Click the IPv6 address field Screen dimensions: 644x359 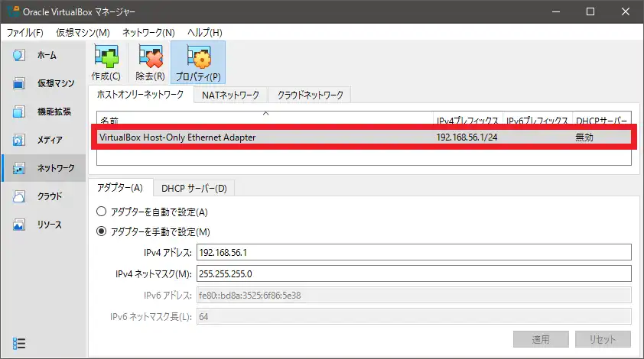coord(414,295)
